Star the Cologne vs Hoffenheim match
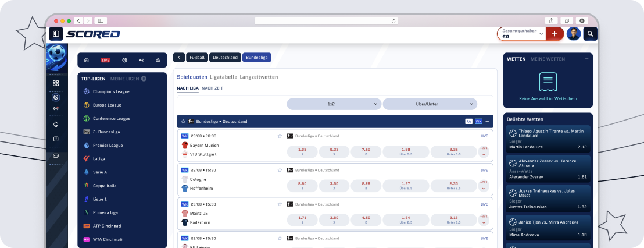 (280, 170)
